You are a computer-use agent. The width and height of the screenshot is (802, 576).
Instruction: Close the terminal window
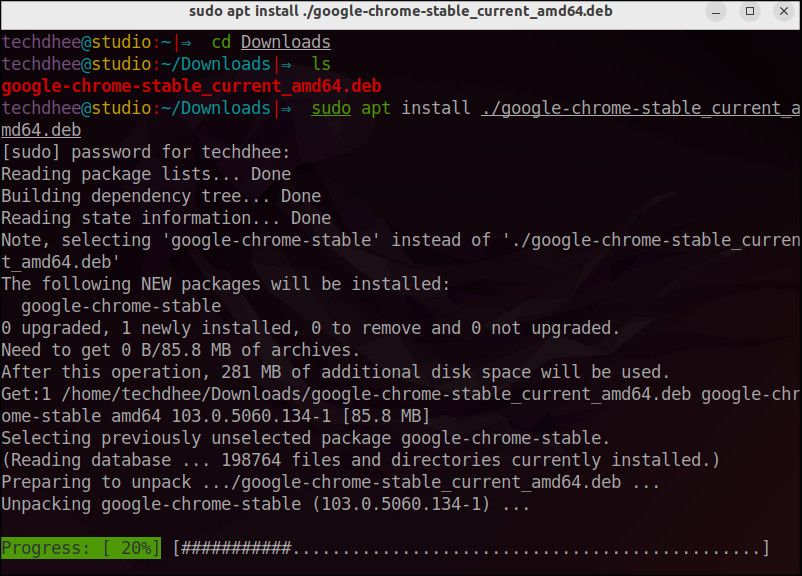[784, 11]
